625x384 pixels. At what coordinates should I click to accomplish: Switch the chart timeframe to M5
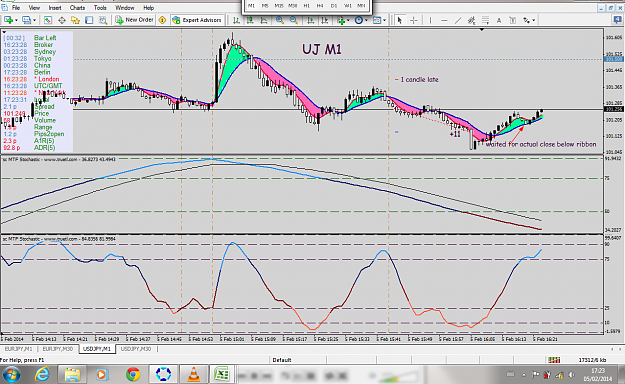tap(265, 6)
